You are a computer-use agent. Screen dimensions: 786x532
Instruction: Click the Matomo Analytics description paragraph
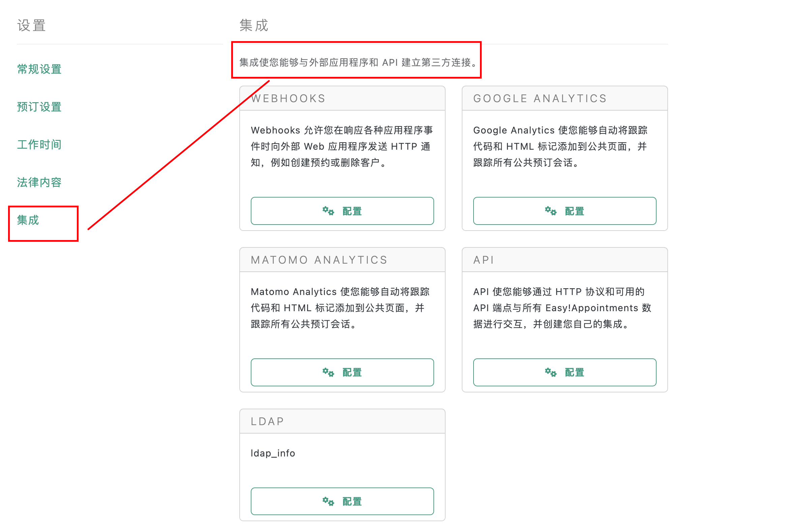pos(340,308)
